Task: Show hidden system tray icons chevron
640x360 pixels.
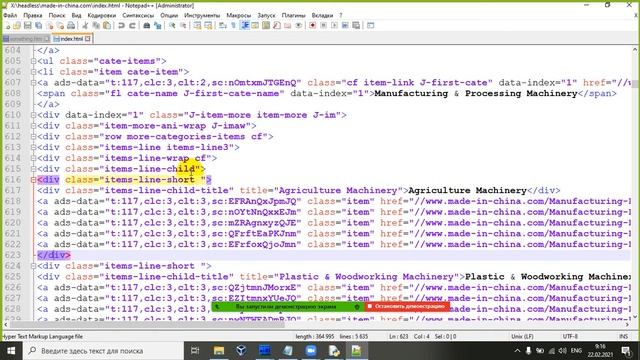Action: [517, 351]
